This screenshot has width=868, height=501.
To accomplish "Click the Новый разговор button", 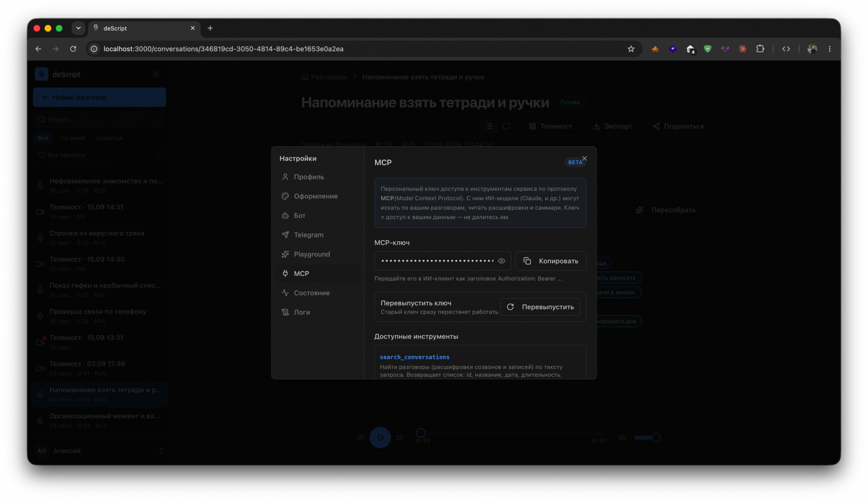I will click(100, 97).
